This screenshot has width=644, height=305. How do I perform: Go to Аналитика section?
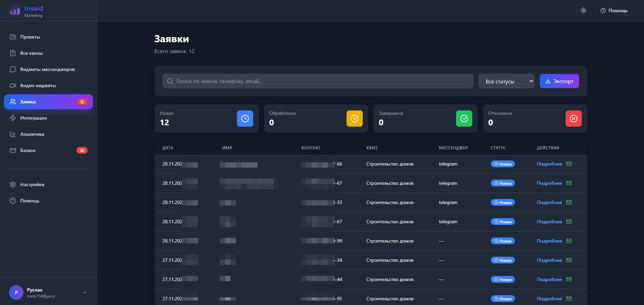(x=32, y=134)
